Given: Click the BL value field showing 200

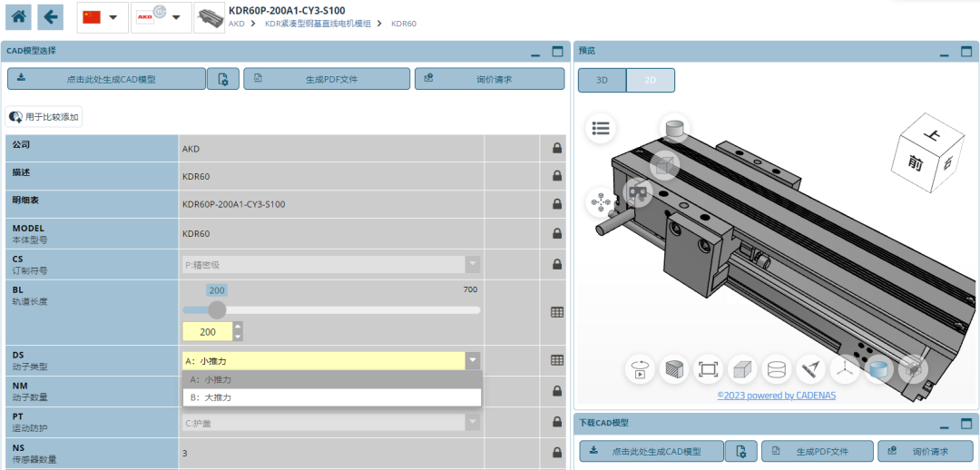Looking at the screenshot, I should pos(207,332).
